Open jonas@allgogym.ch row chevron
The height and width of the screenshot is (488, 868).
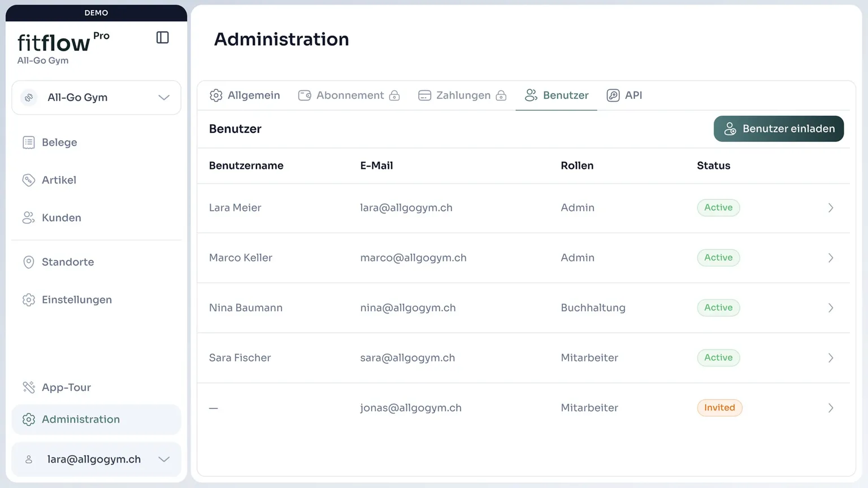[x=831, y=408]
